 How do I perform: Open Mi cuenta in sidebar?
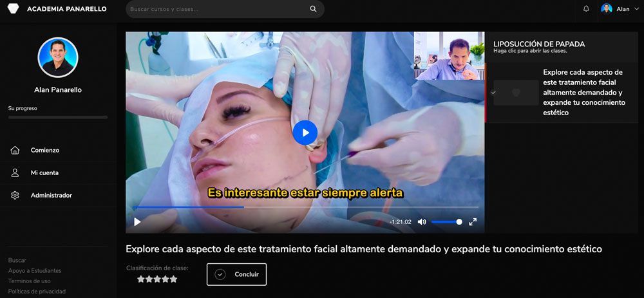(x=44, y=172)
